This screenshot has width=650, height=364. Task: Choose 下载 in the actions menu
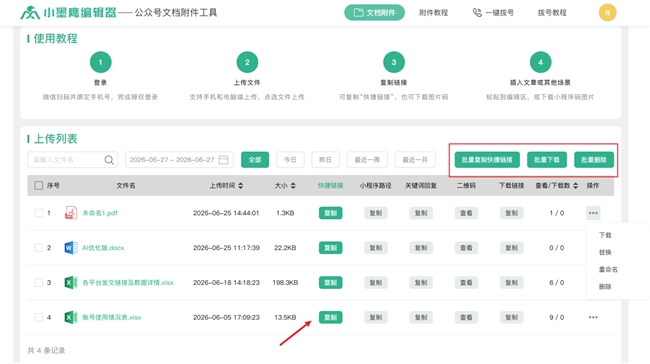click(605, 235)
